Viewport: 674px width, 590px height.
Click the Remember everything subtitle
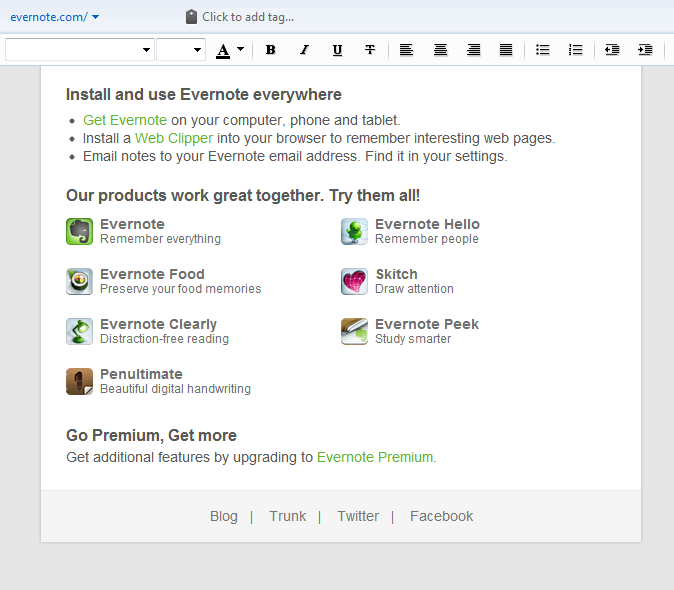point(160,239)
